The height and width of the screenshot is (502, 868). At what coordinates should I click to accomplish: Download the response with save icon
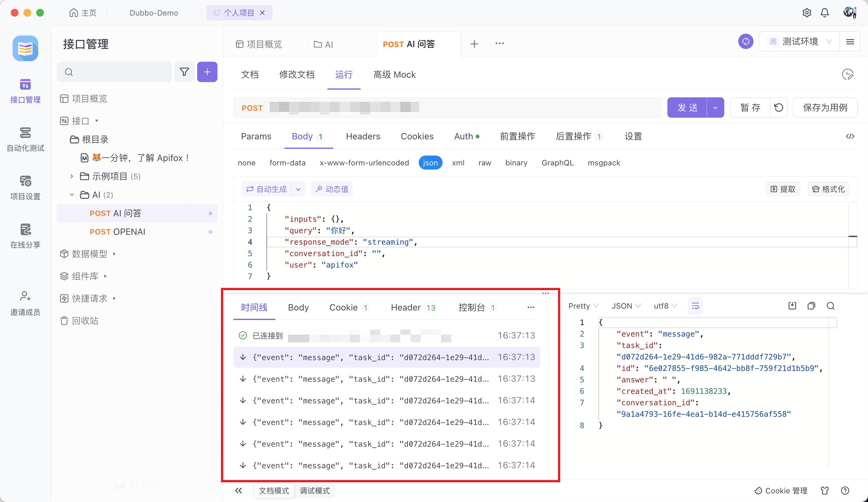(792, 306)
